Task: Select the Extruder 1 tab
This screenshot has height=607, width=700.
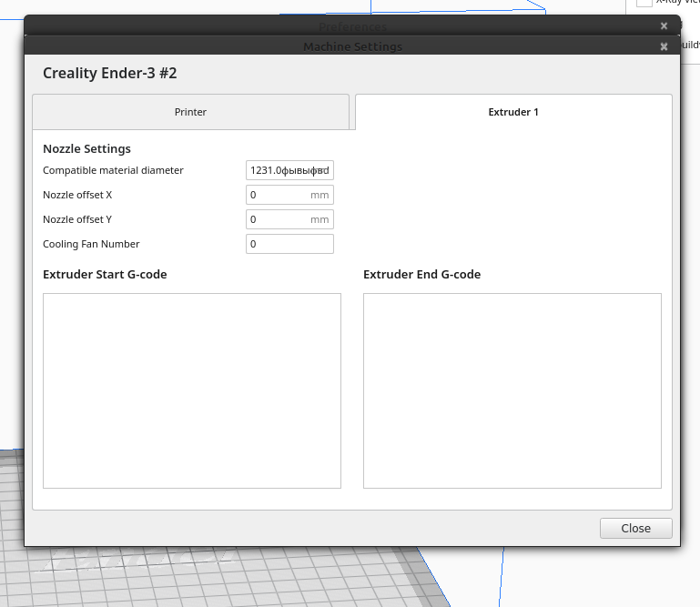Action: 513,112
